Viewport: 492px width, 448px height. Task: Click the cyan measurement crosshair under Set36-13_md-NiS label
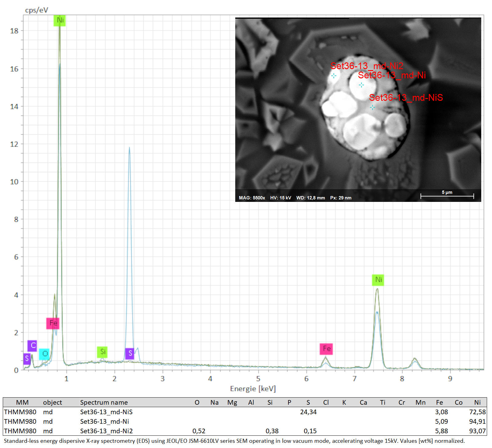(x=372, y=107)
